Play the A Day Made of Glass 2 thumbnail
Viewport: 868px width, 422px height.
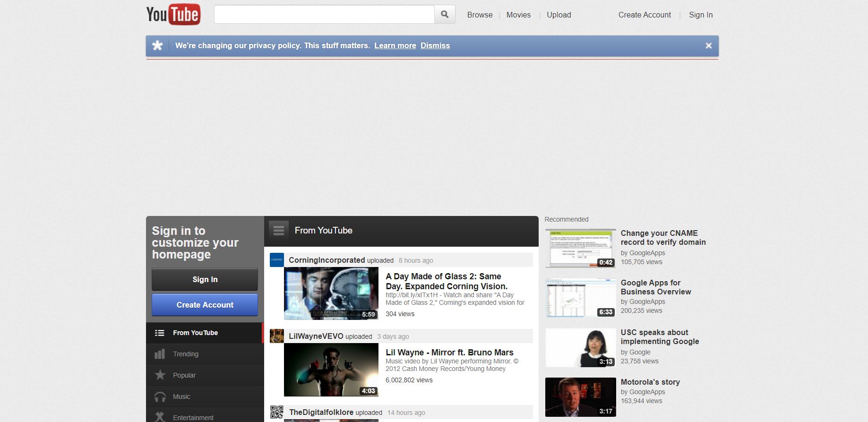point(331,293)
